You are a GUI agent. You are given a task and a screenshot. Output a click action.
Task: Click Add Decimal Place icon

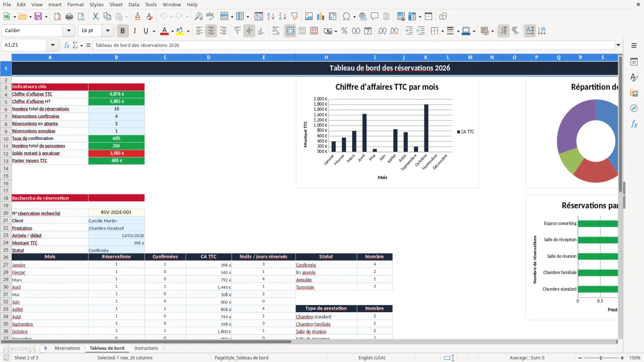383,31
